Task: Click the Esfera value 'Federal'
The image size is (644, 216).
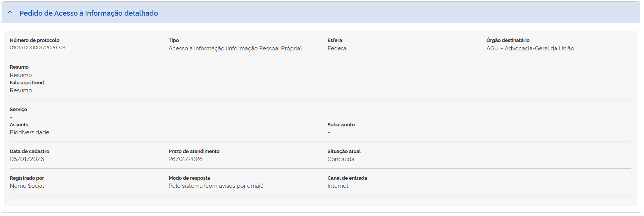Action: click(x=338, y=48)
